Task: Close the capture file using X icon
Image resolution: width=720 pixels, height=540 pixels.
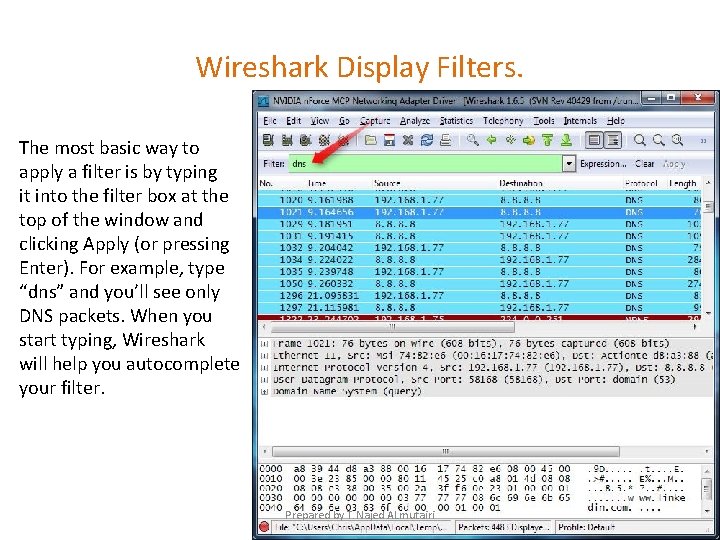Action: pos(408,140)
